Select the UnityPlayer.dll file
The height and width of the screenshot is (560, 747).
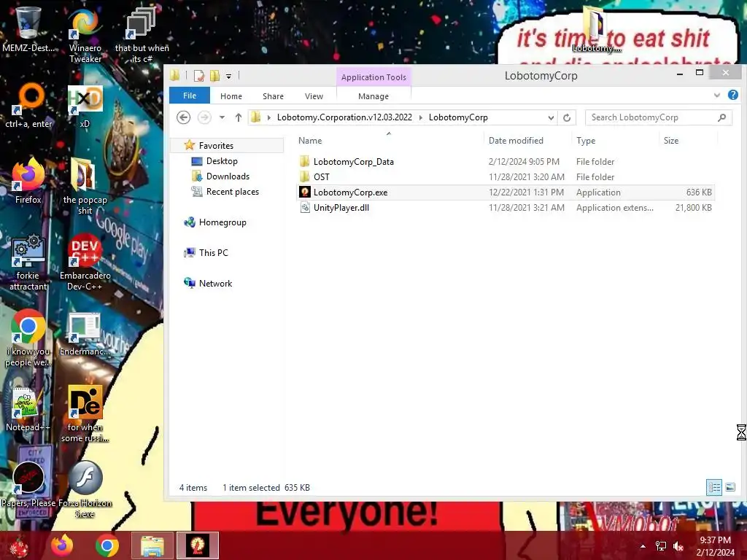point(505,208)
